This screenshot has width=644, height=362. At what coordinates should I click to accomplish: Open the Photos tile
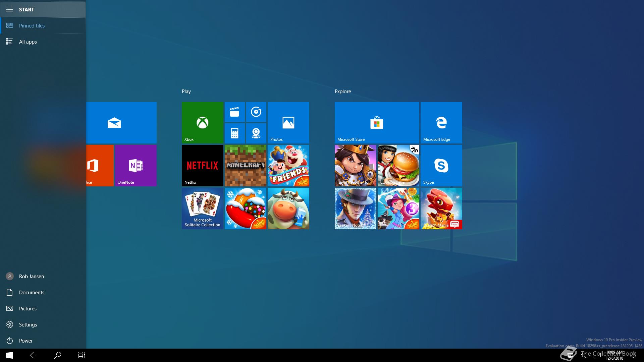point(288,123)
